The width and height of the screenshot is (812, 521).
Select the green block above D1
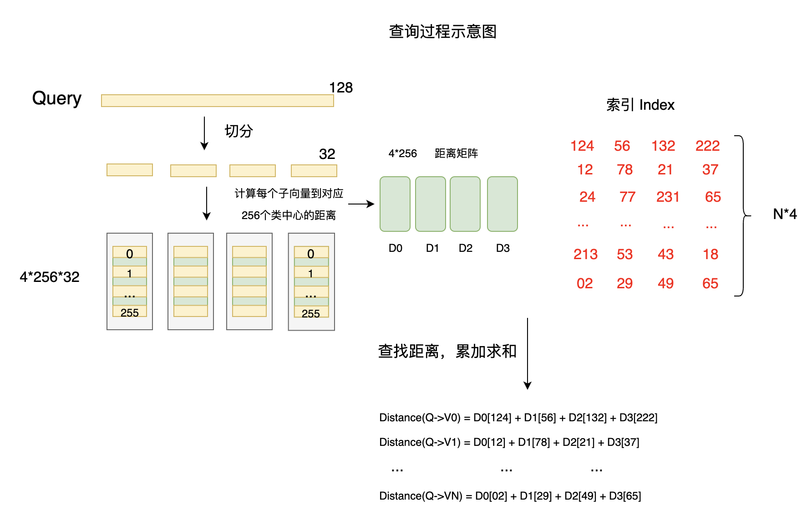click(x=431, y=204)
